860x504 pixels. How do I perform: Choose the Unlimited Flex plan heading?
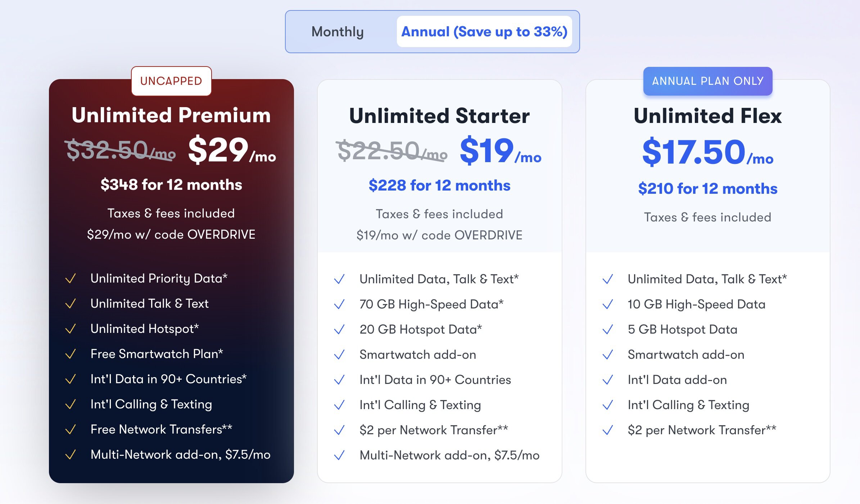(x=707, y=116)
